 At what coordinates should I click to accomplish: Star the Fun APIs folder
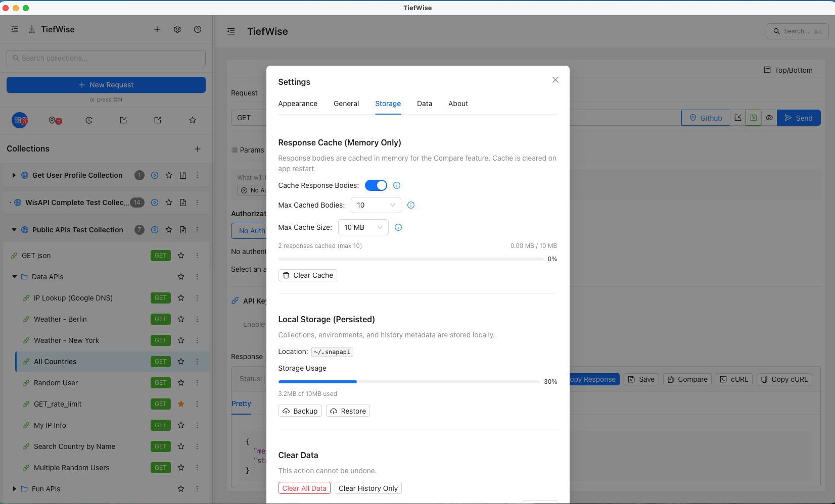[x=181, y=489]
